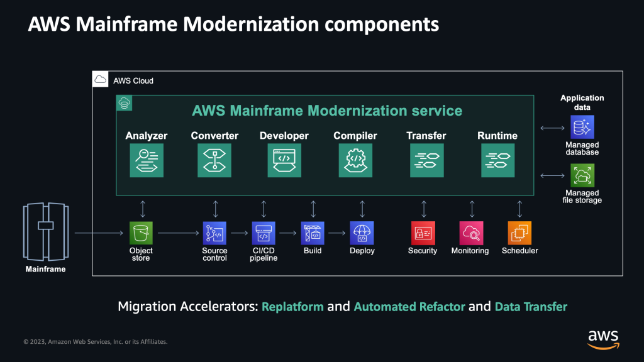Select the AWS logo at bottom right
Viewport: 644px width, 362px height.
[x=603, y=337]
